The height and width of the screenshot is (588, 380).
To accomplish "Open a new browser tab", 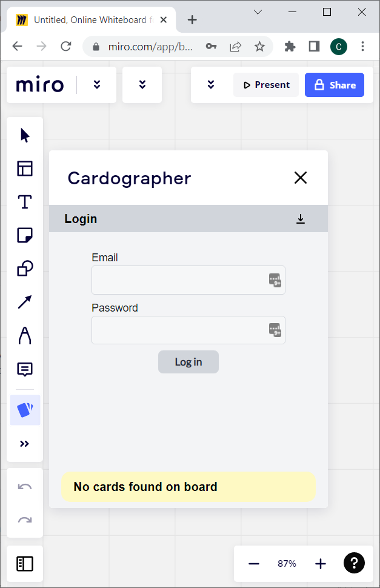I will tap(192, 19).
